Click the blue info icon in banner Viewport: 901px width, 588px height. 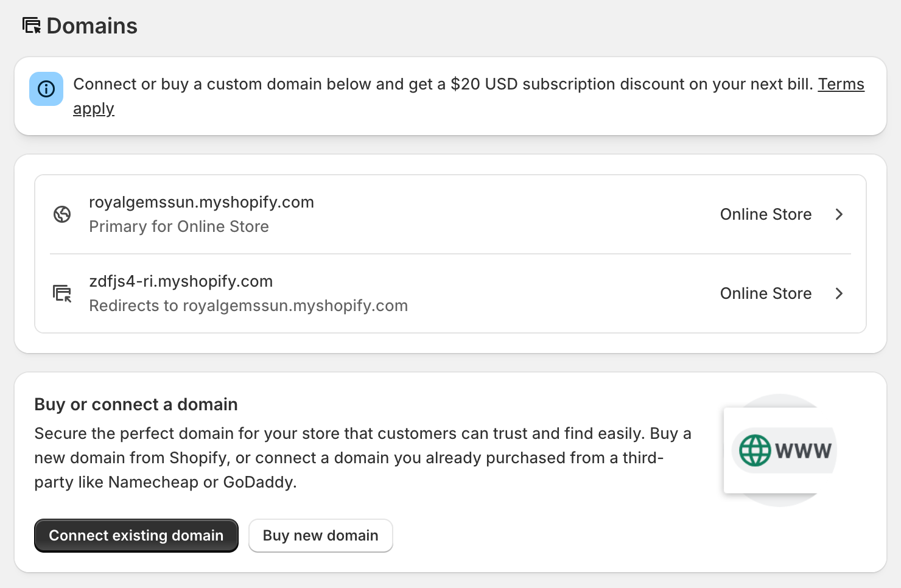click(46, 89)
